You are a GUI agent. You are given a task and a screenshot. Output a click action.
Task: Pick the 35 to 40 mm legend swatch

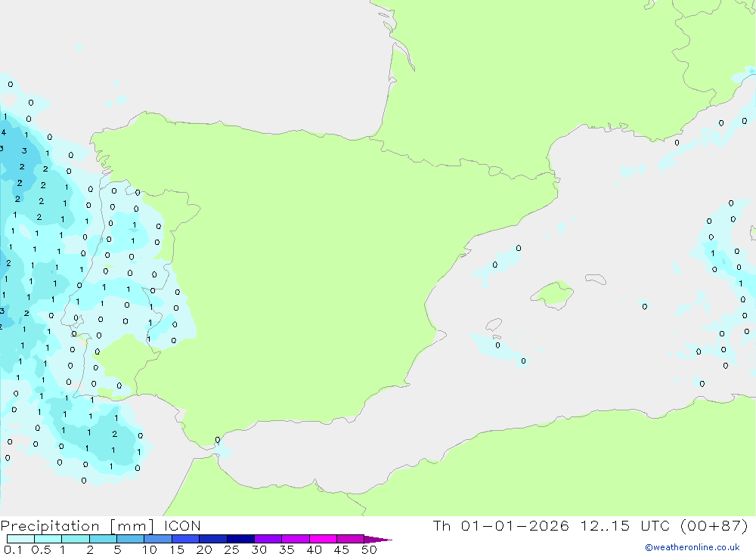tap(296, 539)
